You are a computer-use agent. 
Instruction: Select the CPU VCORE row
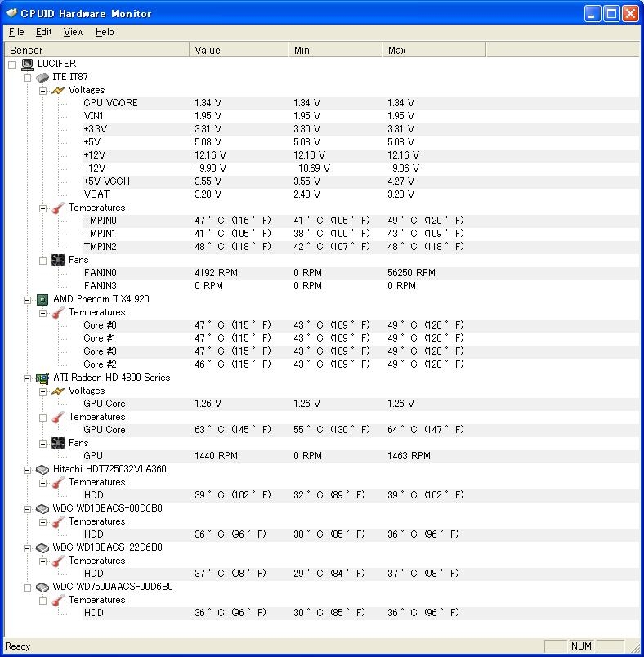361,103
